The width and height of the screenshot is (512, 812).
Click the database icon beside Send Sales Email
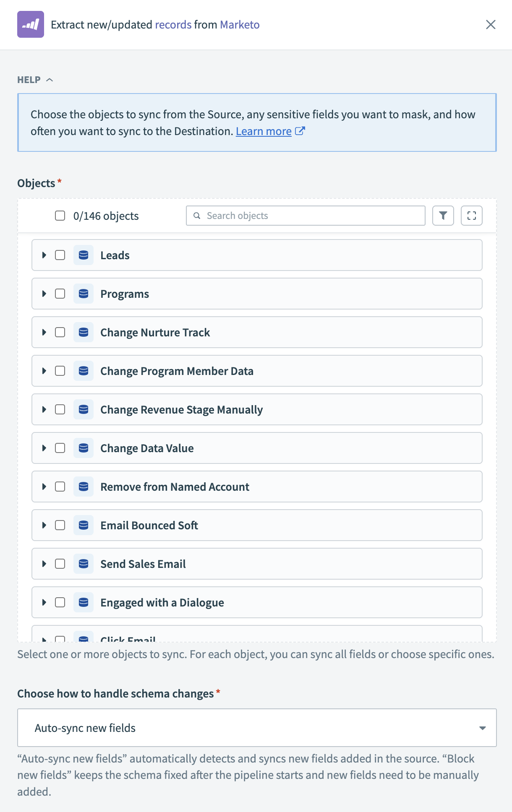click(x=84, y=564)
